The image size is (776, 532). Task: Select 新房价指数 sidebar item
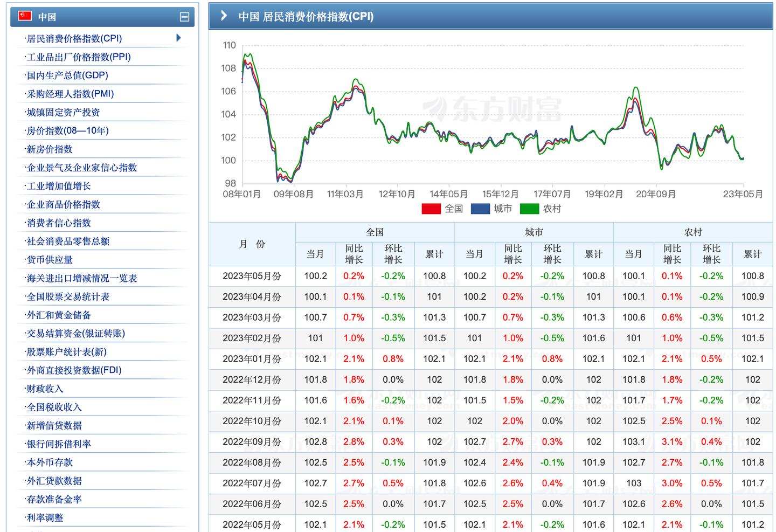coord(50,149)
